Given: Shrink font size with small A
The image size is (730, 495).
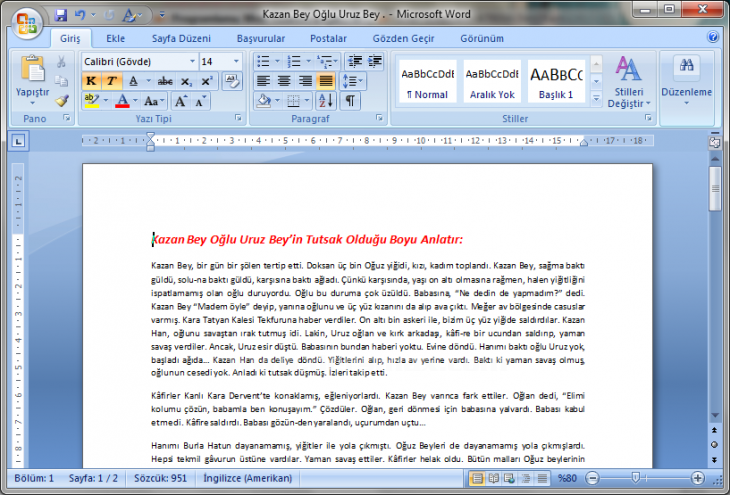Looking at the screenshot, I should coord(200,101).
